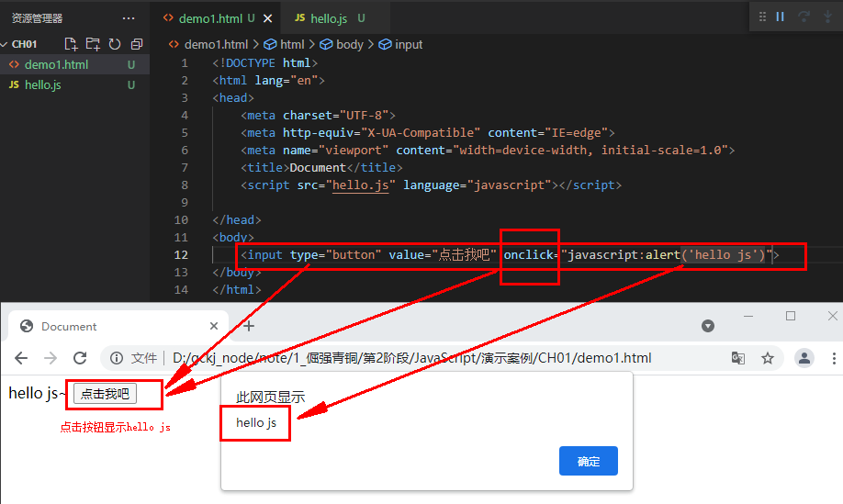Reload the browser page
Image resolution: width=843 pixels, height=504 pixels.
pyautogui.click(x=80, y=358)
